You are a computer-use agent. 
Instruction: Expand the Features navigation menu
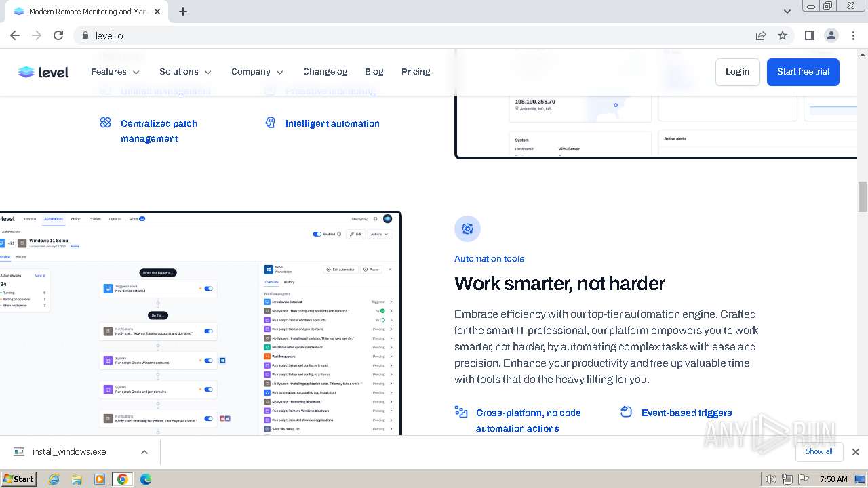(115, 72)
